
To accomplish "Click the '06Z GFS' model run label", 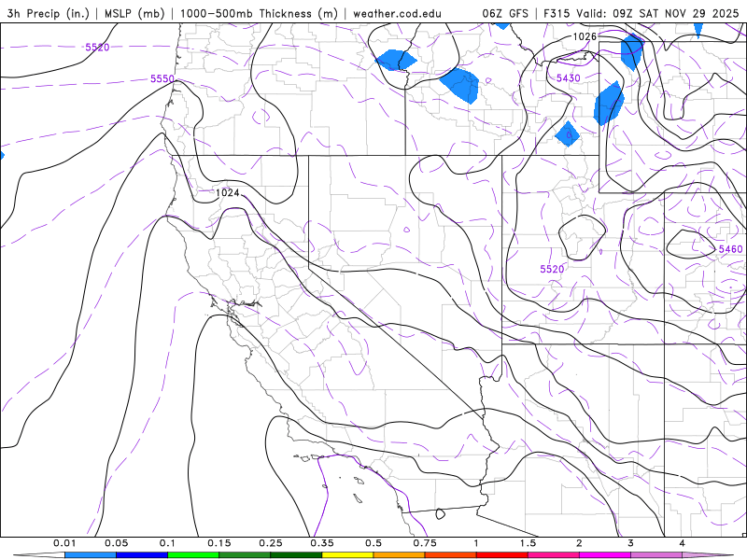I will [x=505, y=13].
